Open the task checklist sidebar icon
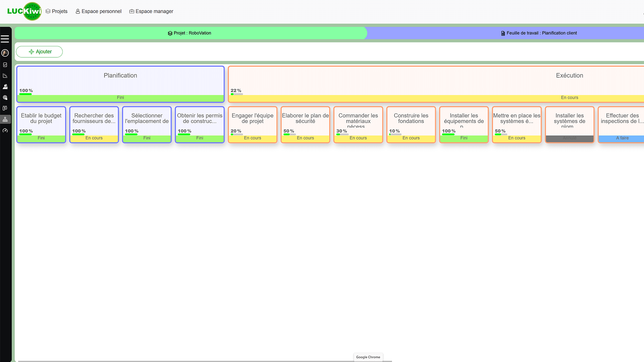This screenshot has height=362, width=644. 5,65
